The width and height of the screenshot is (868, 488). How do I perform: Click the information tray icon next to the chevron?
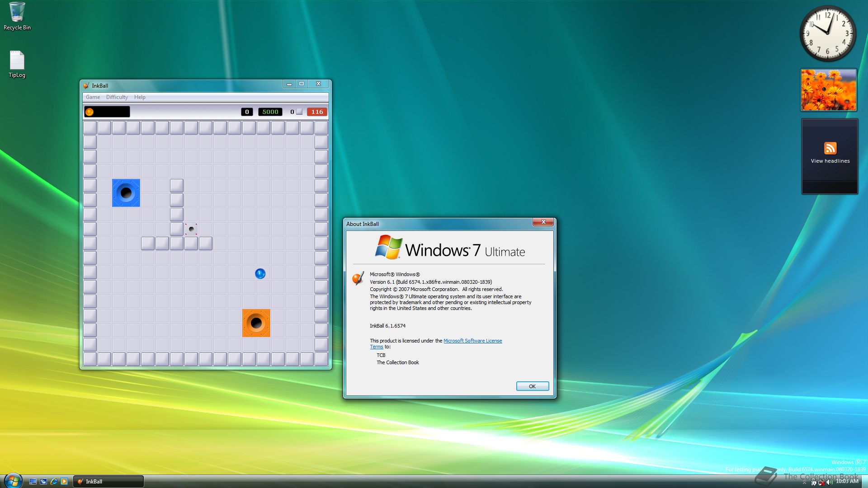click(x=814, y=482)
